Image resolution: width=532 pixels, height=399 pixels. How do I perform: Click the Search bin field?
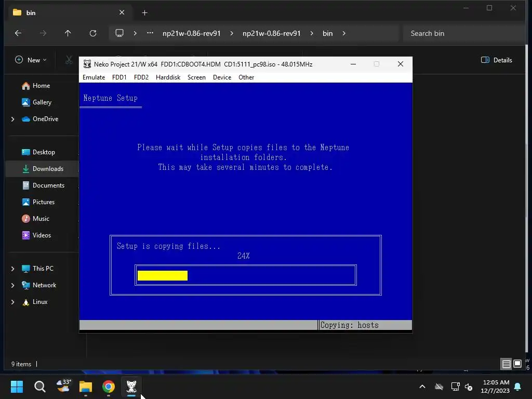pos(463,33)
